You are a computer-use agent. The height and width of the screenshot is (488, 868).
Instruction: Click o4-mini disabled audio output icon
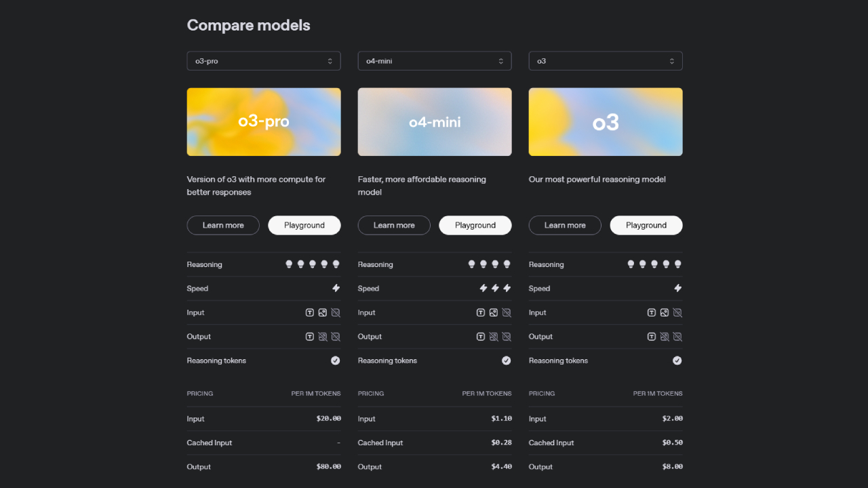pos(507,336)
